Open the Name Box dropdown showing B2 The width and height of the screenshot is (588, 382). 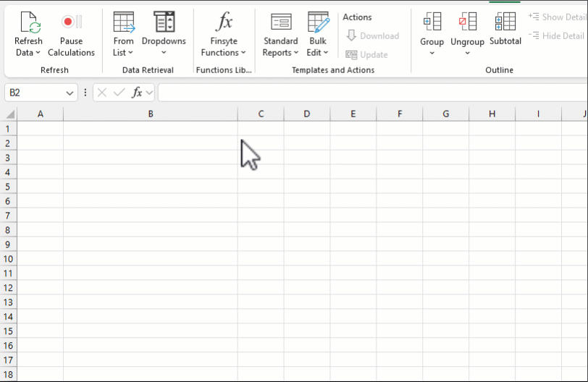70,93
